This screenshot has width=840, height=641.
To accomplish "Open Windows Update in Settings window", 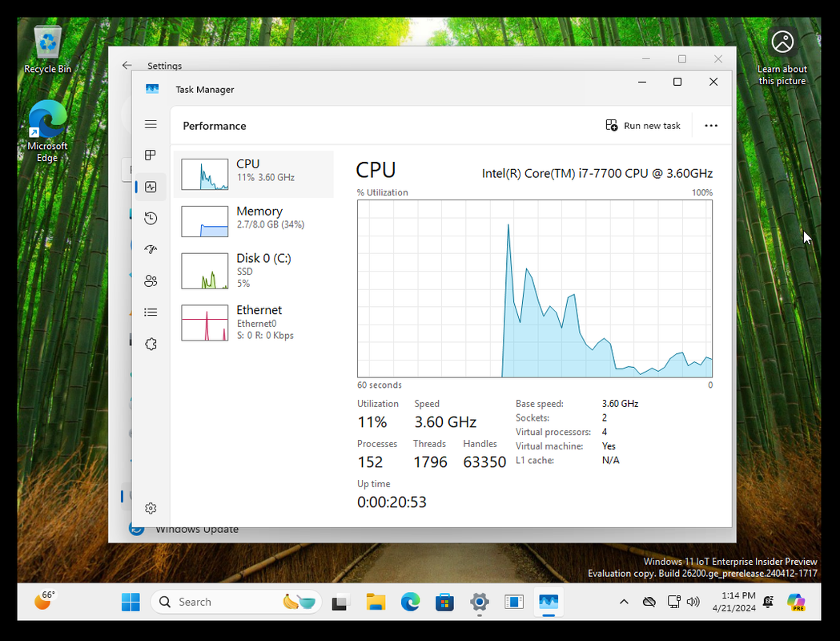I will point(197,530).
